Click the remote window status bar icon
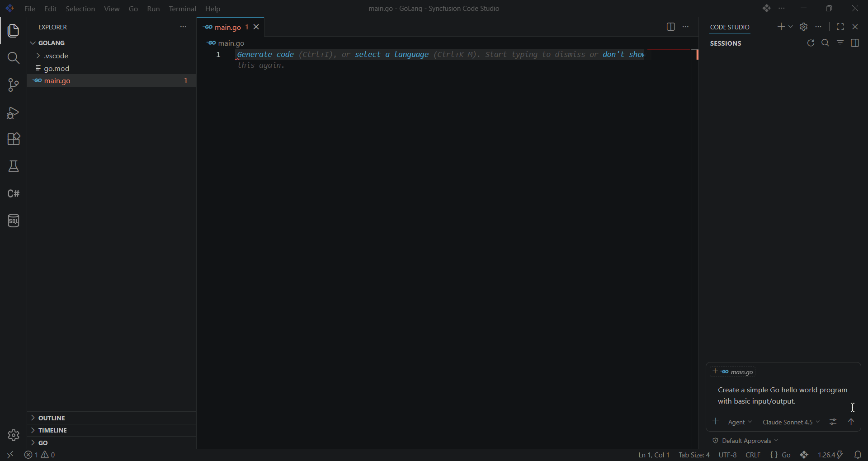The width and height of the screenshot is (868, 461). [10, 455]
